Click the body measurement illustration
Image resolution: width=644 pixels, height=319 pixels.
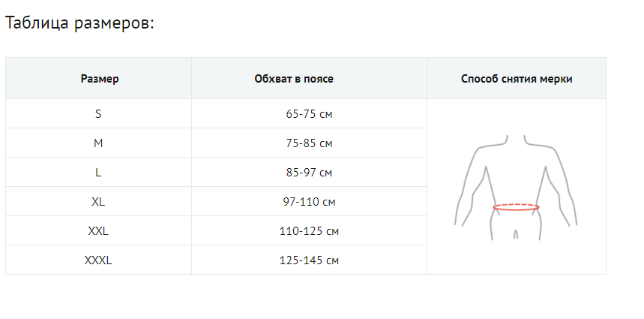[517, 187]
